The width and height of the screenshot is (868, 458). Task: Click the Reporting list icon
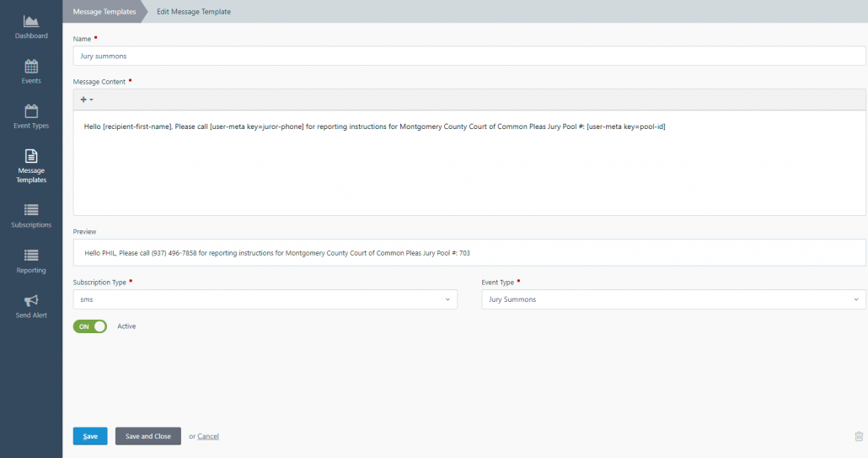click(31, 256)
